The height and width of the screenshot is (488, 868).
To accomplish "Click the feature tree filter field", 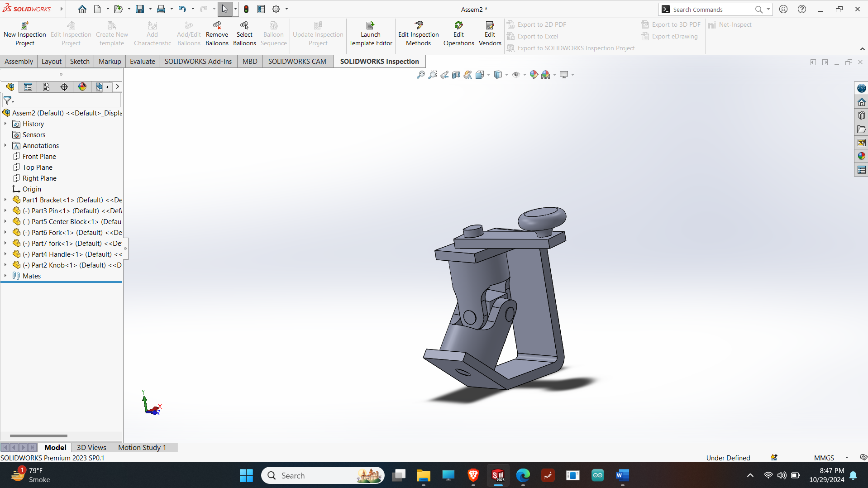I will click(x=62, y=100).
